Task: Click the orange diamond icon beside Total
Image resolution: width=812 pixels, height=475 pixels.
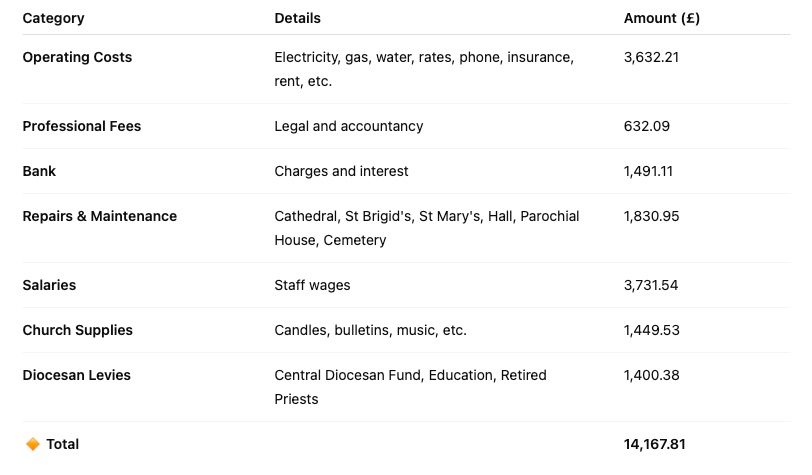Action: coord(33,444)
